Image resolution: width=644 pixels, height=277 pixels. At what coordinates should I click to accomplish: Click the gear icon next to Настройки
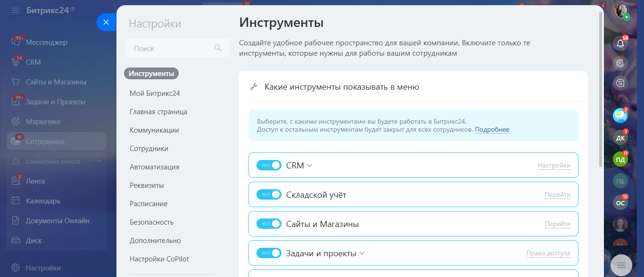coord(16,268)
